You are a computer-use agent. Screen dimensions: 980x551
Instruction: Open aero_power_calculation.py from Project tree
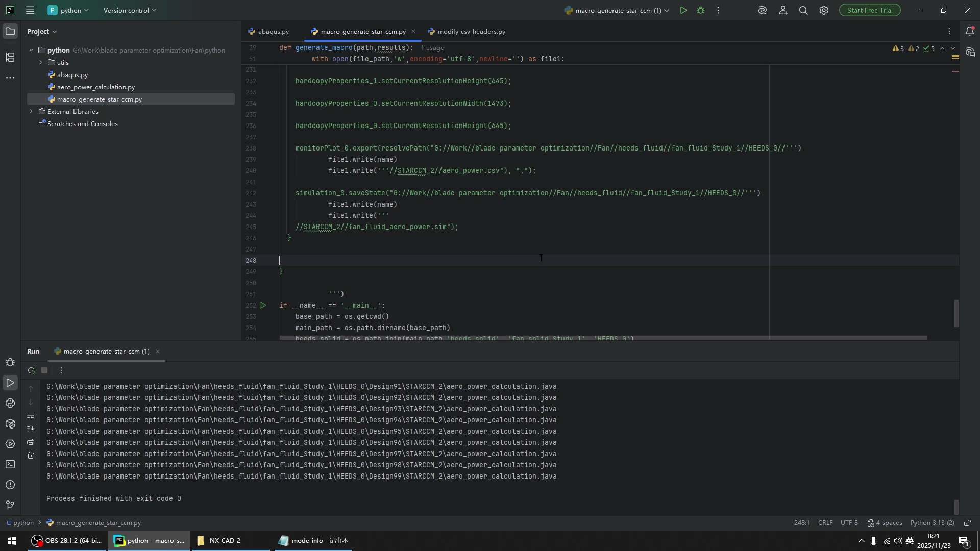[x=96, y=87]
